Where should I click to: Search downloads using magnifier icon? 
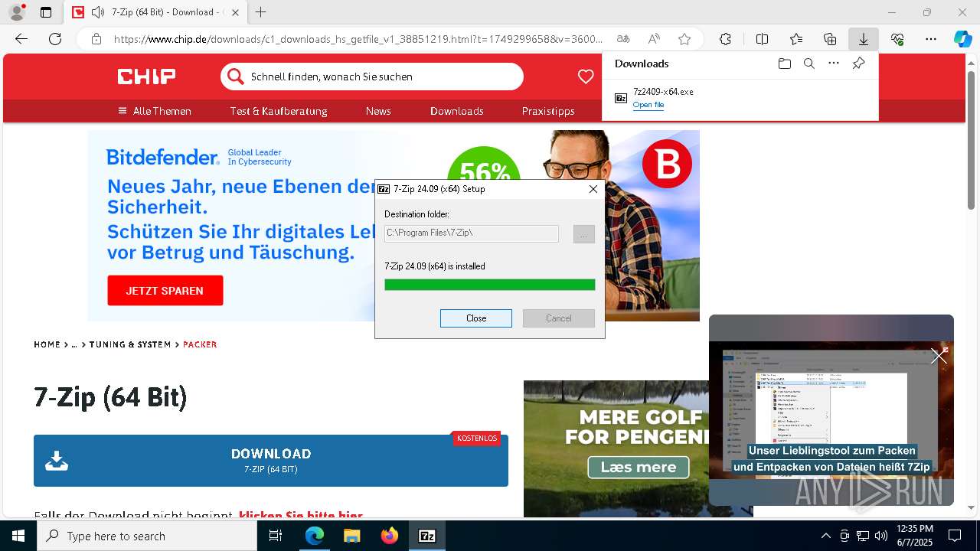coord(808,64)
